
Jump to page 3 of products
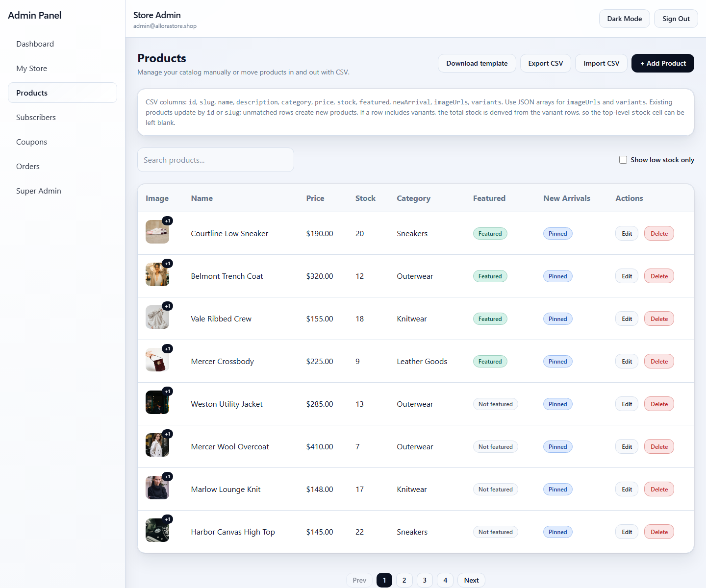pyautogui.click(x=425, y=580)
